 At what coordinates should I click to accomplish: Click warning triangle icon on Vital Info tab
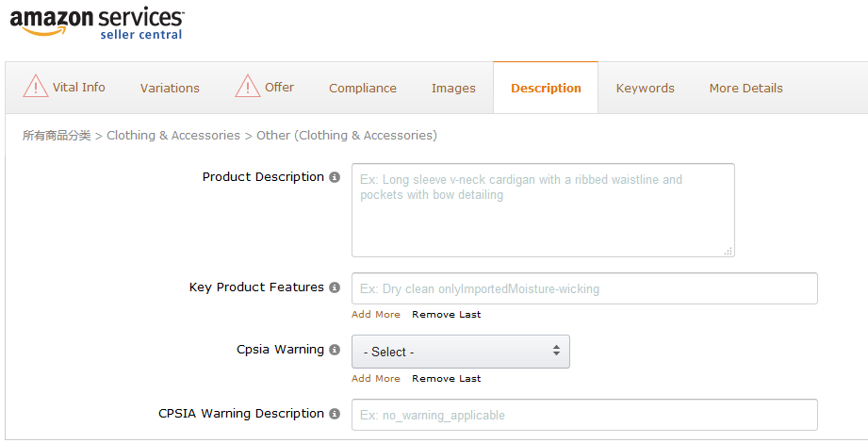36,87
